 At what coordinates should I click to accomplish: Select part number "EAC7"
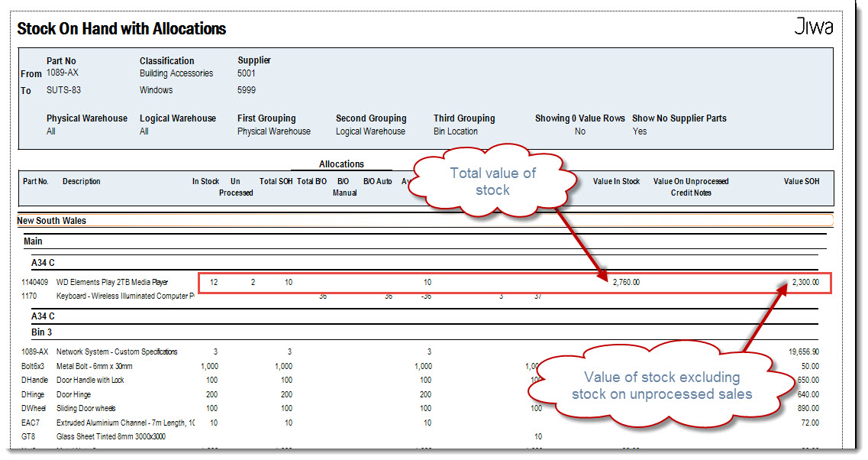click(x=31, y=423)
